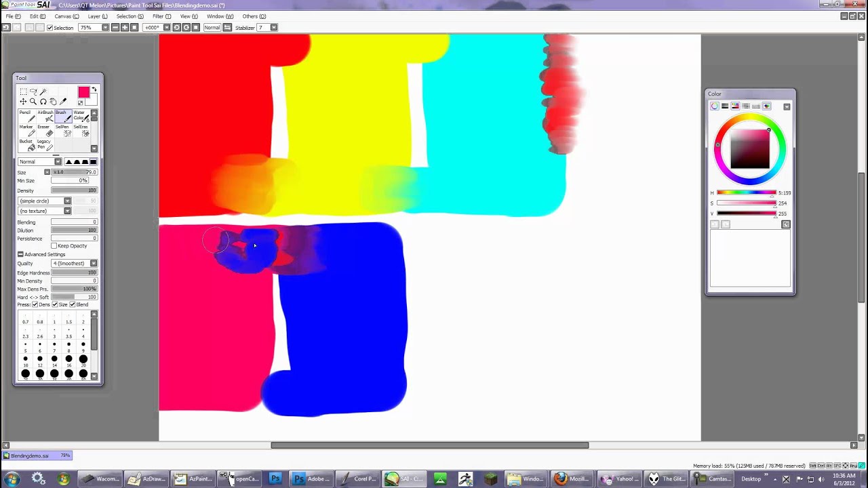Screen dimensions: 868x488
Task: Toggle the Selection checkbox
Action: [50, 28]
